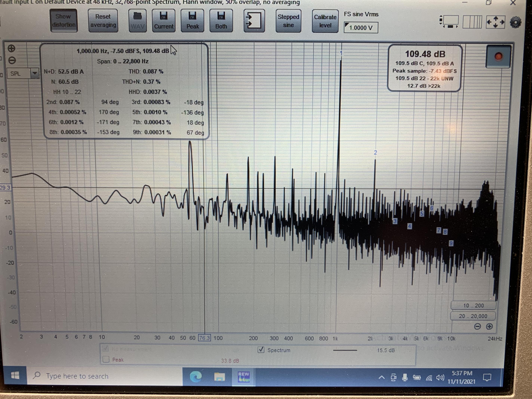Click the Reset averaging button
The image size is (532, 399).
[x=103, y=21]
